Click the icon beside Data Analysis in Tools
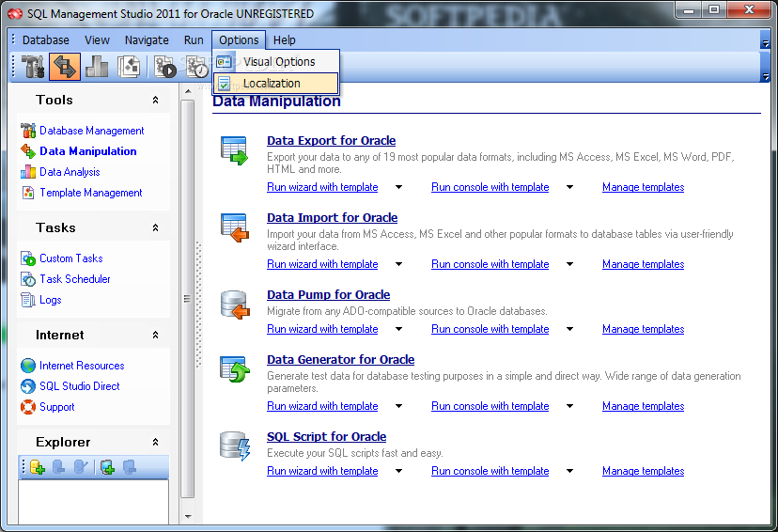The width and height of the screenshot is (778, 532). pyautogui.click(x=28, y=172)
